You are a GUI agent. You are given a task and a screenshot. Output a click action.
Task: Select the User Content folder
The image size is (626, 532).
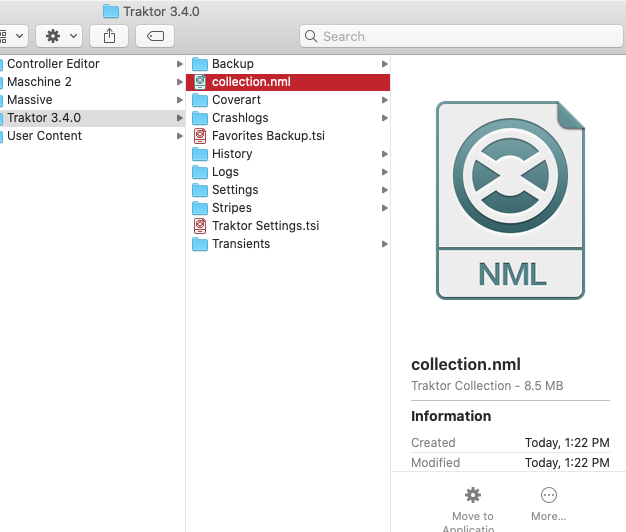[x=44, y=136]
